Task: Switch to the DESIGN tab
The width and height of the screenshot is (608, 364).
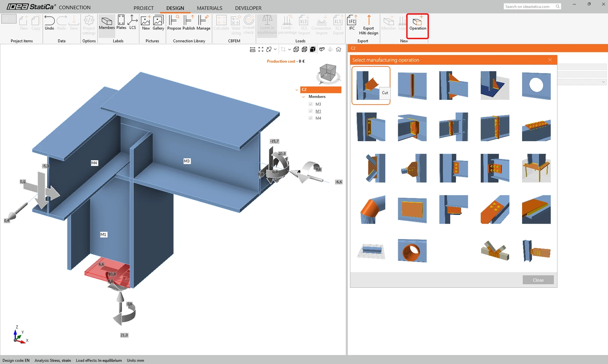Action: point(175,8)
